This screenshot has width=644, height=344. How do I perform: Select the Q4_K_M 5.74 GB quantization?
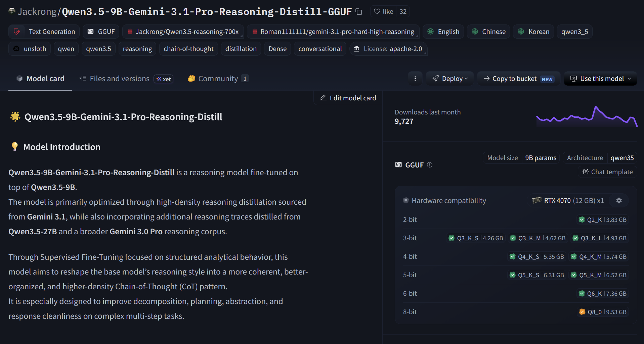click(x=599, y=256)
